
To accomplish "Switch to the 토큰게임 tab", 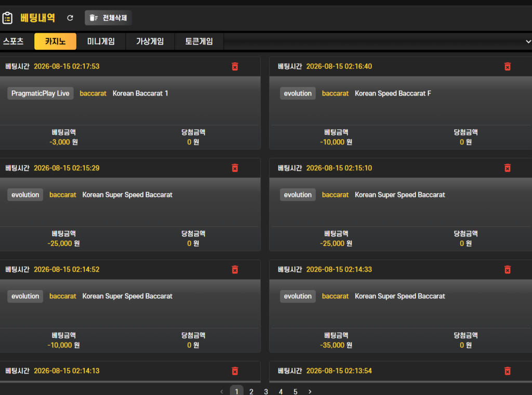I will pyautogui.click(x=199, y=42).
